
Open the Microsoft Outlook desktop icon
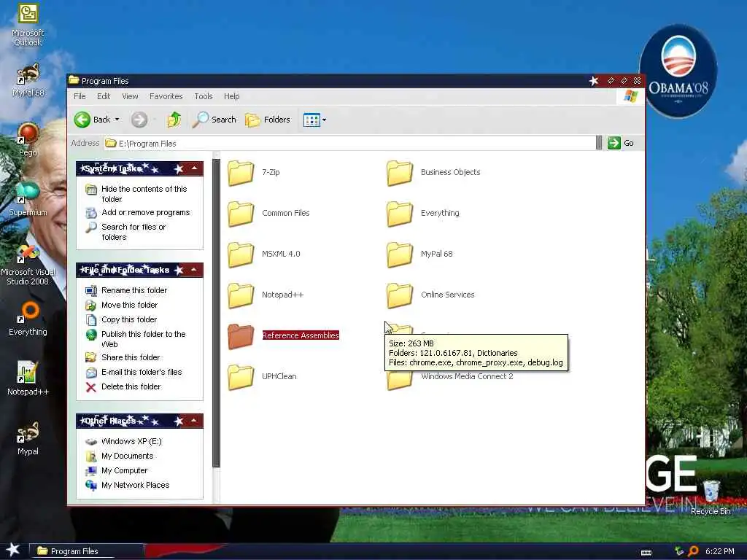click(28, 25)
